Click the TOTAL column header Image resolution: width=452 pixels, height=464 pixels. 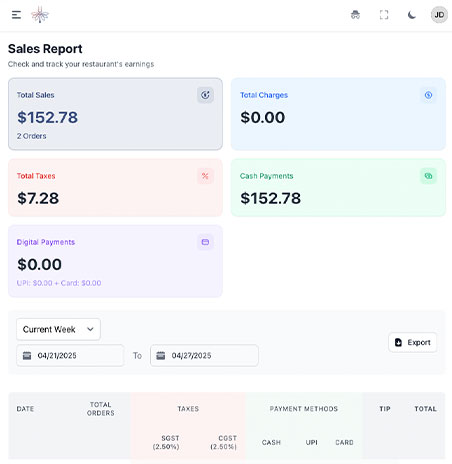[425, 409]
